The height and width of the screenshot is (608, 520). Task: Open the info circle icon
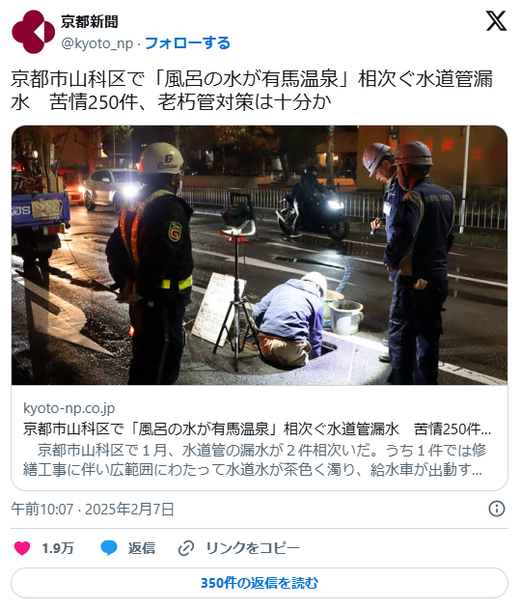pyautogui.click(x=497, y=508)
